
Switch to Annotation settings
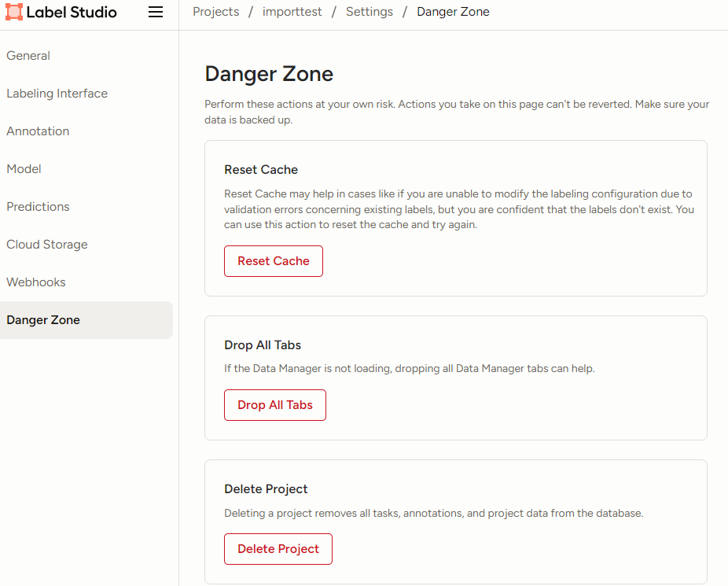pos(38,131)
